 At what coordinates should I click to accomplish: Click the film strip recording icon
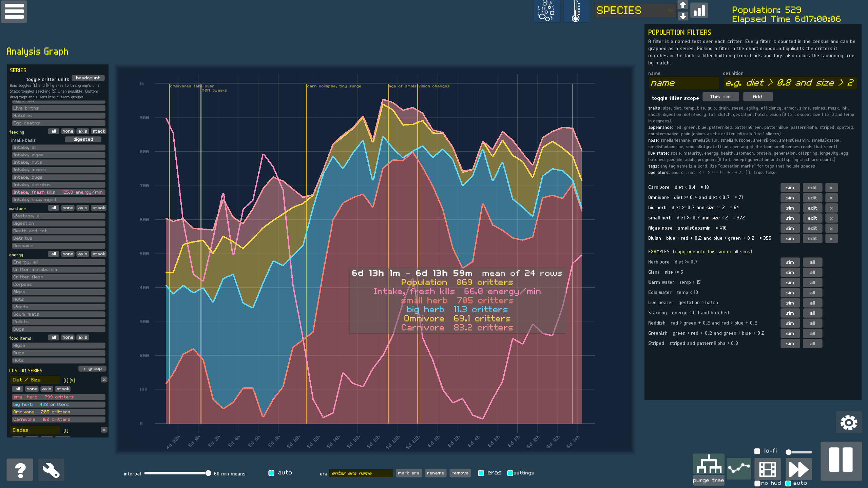(768, 469)
